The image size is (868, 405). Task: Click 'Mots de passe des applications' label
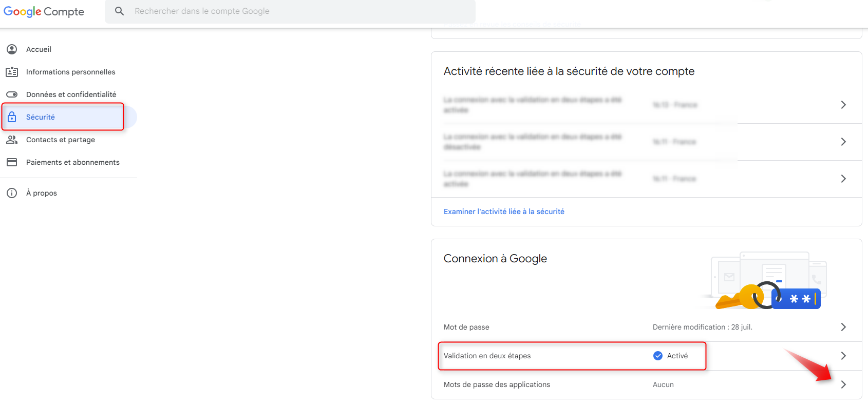coord(497,384)
